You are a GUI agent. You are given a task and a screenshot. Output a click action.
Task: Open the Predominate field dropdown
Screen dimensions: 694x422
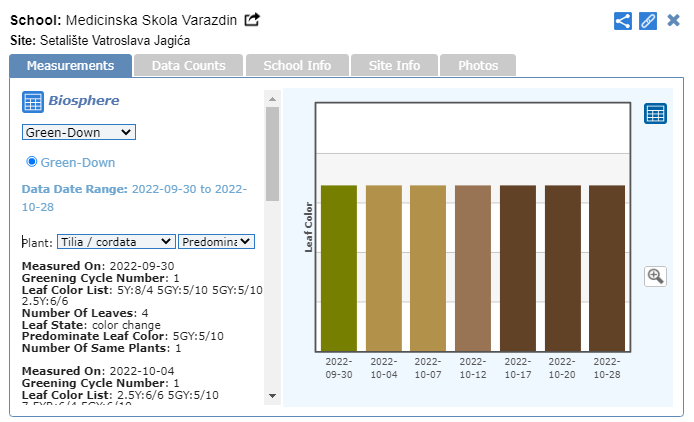click(216, 241)
